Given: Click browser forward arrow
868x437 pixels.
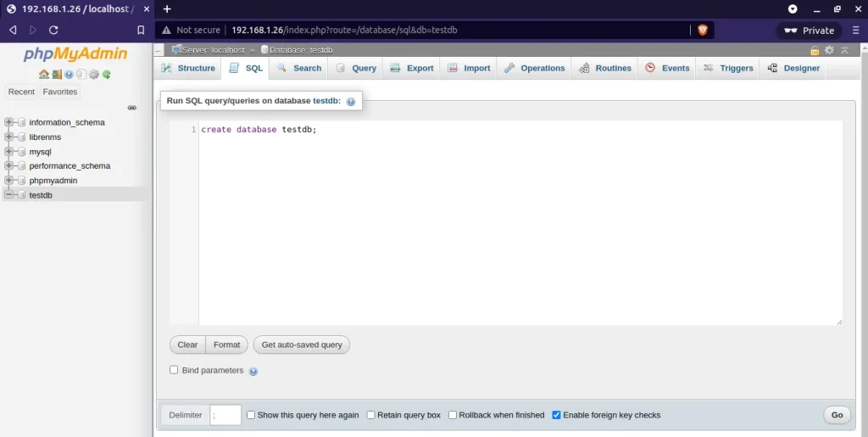Looking at the screenshot, I should [33, 30].
